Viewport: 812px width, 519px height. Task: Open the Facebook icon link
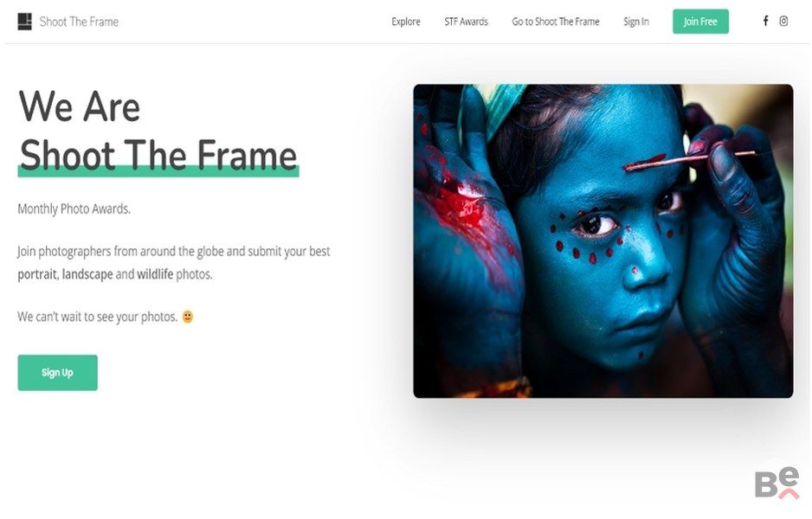[765, 21]
